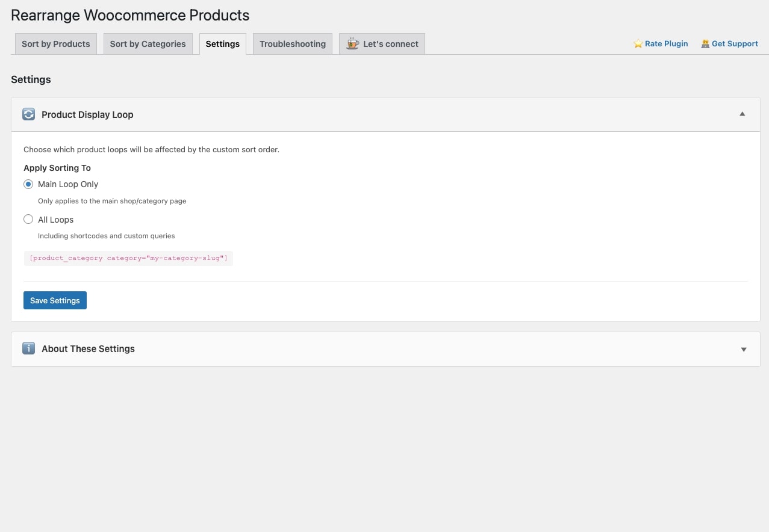Viewport: 769px width, 532px height.
Task: Click the refresh icon beside Product Display Loop
Action: pos(28,114)
